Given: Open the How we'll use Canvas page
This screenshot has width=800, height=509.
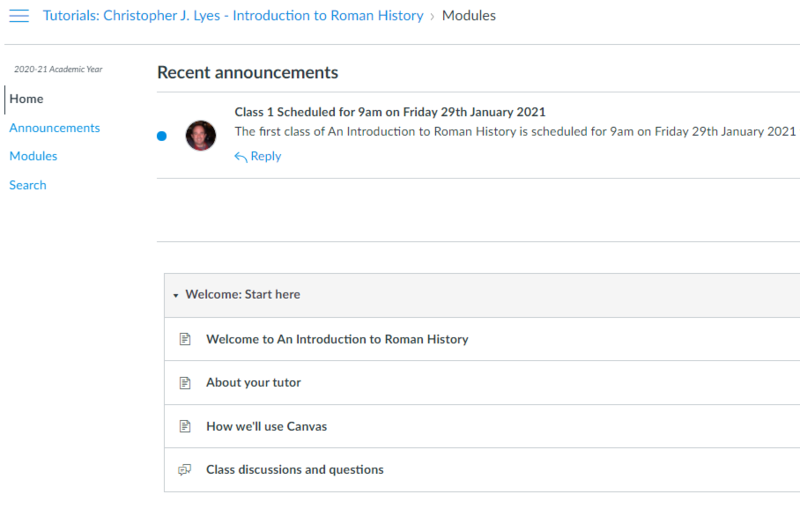Looking at the screenshot, I should click(x=266, y=426).
